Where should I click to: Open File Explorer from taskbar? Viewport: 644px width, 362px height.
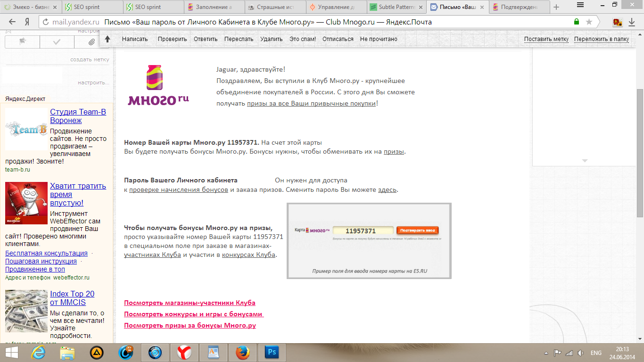click(x=67, y=353)
